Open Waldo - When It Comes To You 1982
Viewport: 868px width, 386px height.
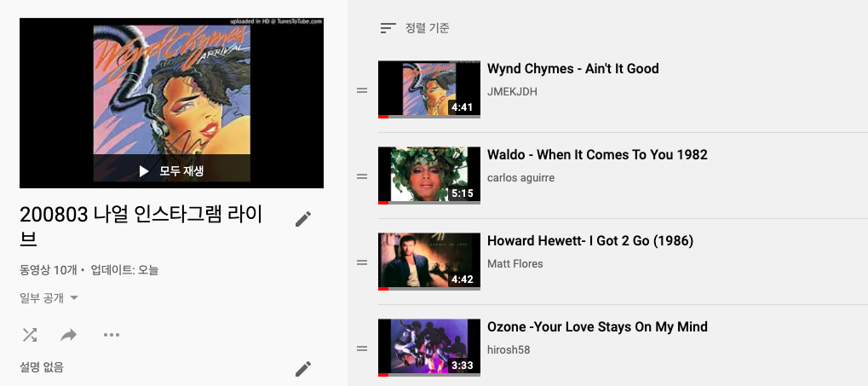coord(597,154)
